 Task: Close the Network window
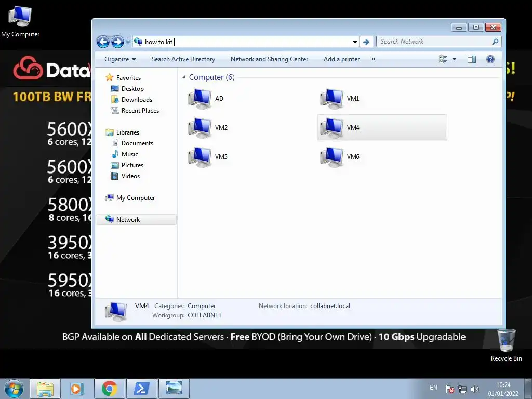click(x=494, y=28)
